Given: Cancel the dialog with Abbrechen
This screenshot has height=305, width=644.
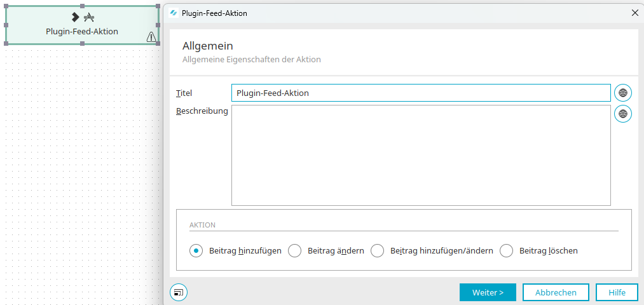Looking at the screenshot, I should (556, 293).
